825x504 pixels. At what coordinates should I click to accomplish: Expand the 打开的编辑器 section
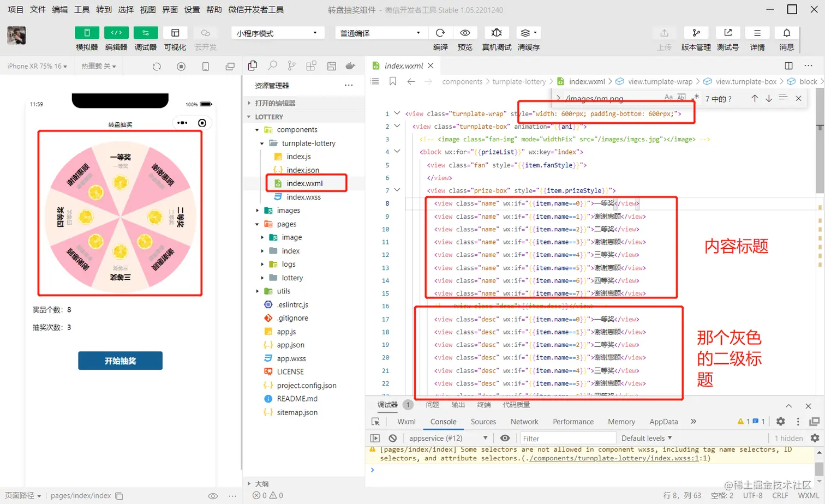304,103
